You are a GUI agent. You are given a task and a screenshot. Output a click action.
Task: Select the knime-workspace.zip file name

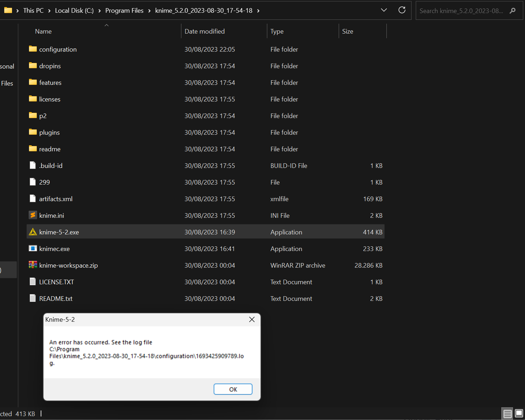[x=69, y=266]
